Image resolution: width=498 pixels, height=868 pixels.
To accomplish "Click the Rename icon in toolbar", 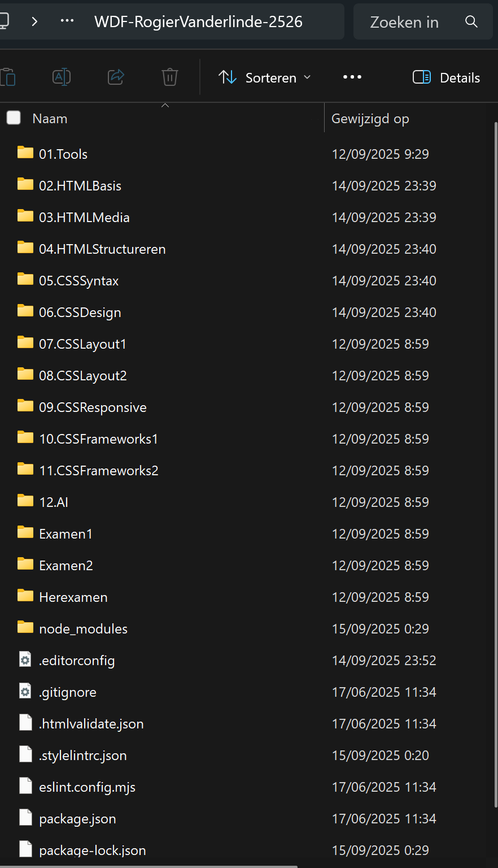I will [x=61, y=77].
